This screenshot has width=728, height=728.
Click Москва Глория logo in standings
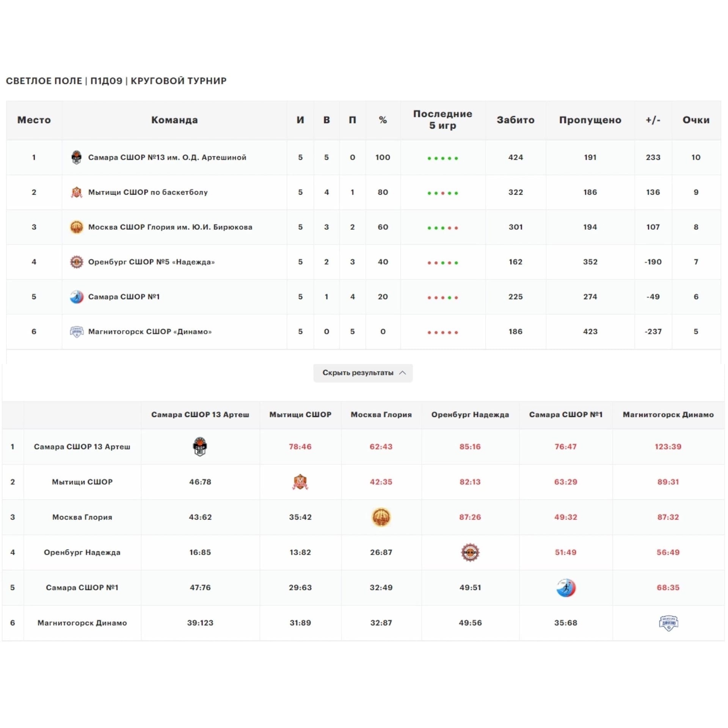click(77, 227)
